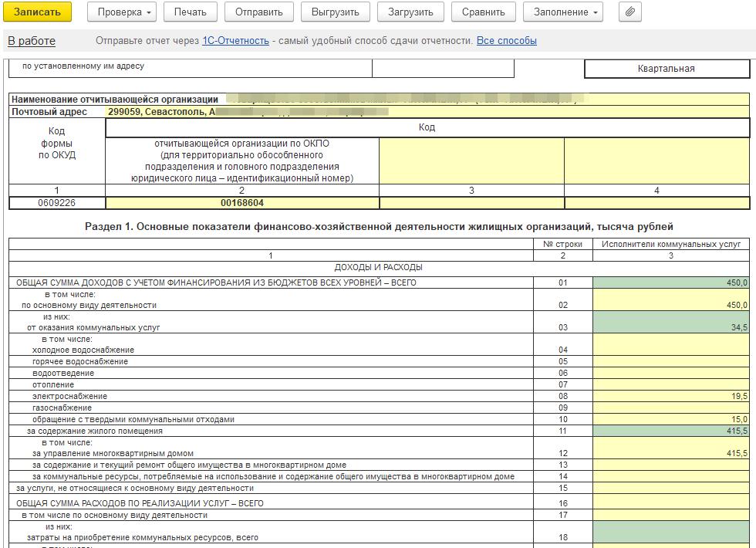This screenshot has height=548, width=756.
Task: Select the OKPO code cell 00168604
Action: coord(242,202)
